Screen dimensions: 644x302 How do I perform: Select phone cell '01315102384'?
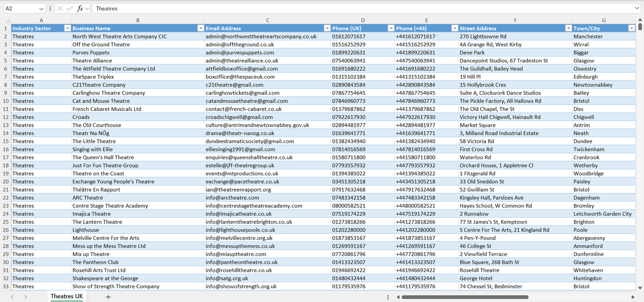pos(363,76)
